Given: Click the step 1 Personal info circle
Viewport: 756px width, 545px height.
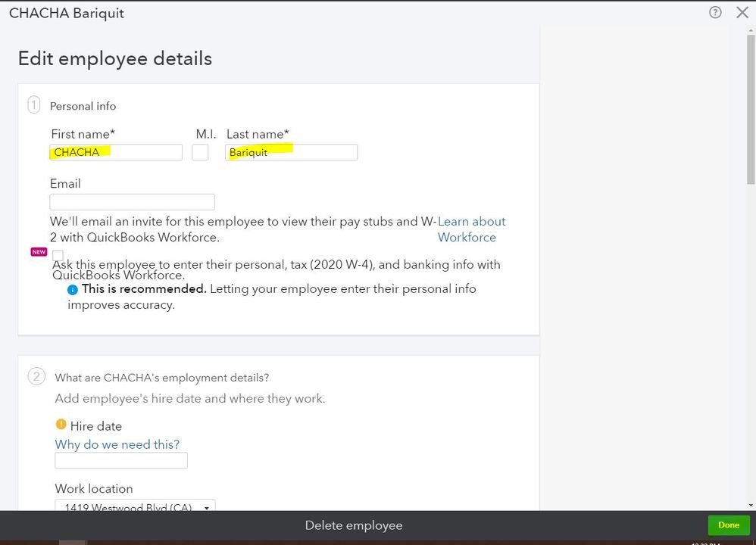Looking at the screenshot, I should [34, 104].
